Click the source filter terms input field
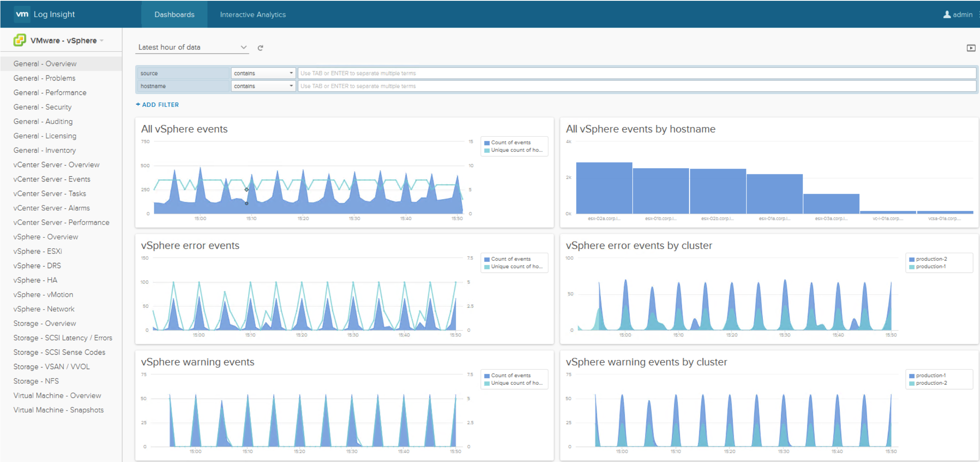This screenshot has height=462, width=980. [637, 73]
